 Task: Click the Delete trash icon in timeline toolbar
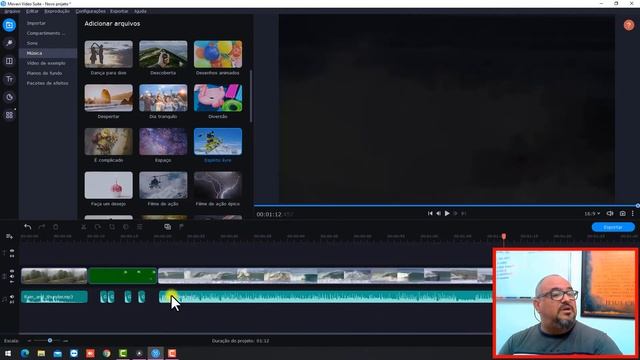56,227
